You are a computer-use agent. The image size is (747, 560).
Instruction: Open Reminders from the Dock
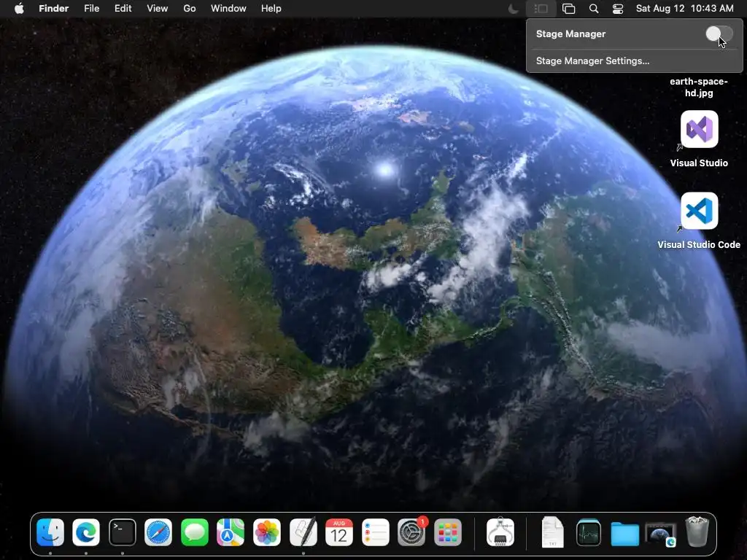click(376, 532)
